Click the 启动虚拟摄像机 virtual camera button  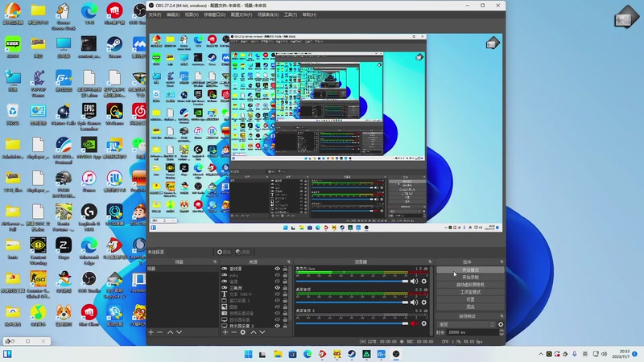[x=470, y=285]
